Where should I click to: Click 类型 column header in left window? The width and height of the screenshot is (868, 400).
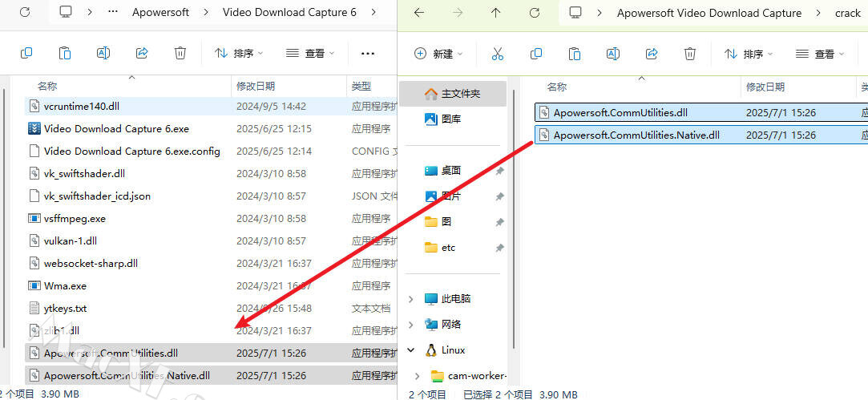click(361, 87)
